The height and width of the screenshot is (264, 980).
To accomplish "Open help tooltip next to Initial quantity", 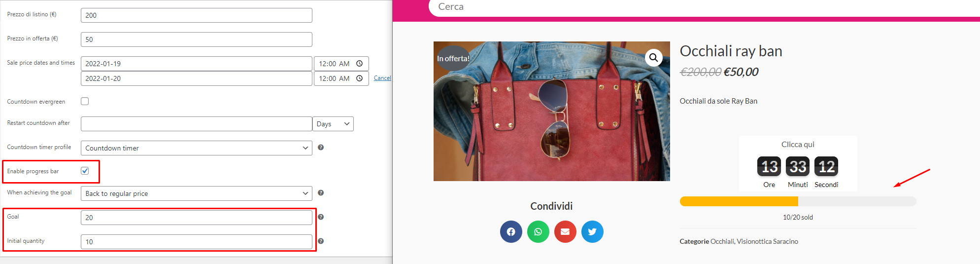I will 321,241.
